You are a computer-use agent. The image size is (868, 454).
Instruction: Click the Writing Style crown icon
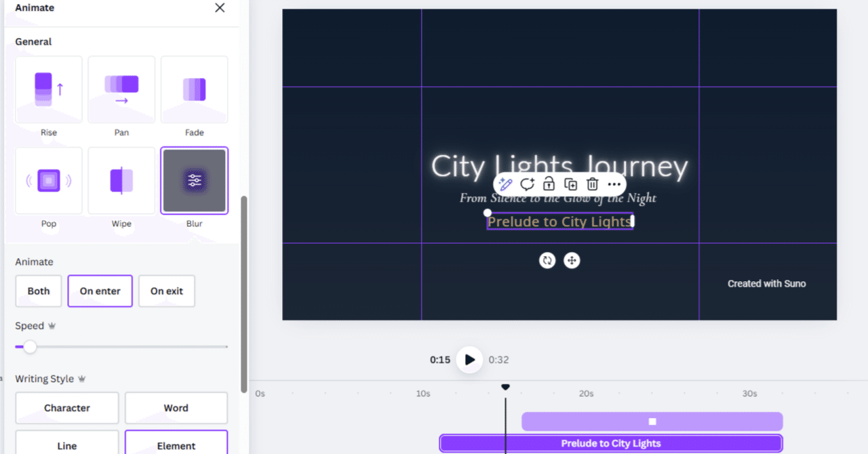pyautogui.click(x=82, y=379)
